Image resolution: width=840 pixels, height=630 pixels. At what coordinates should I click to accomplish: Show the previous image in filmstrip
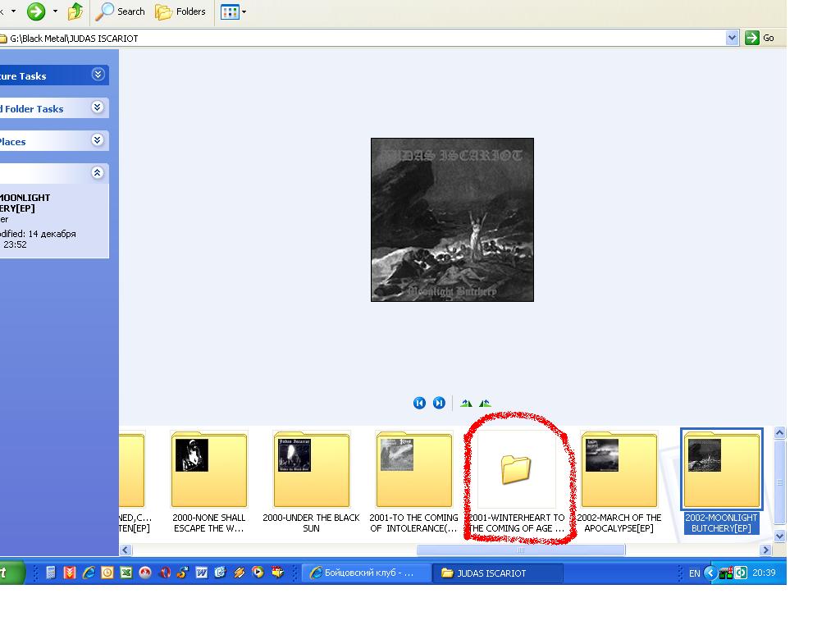(x=419, y=403)
